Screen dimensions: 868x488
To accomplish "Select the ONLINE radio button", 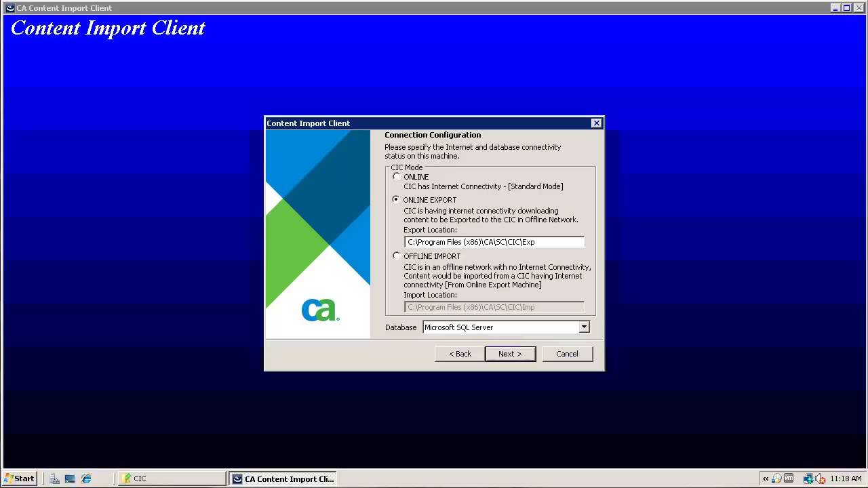I will pos(397,177).
